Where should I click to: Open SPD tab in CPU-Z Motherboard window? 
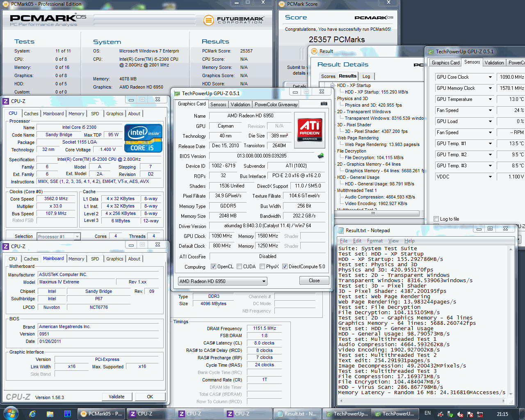click(95, 259)
